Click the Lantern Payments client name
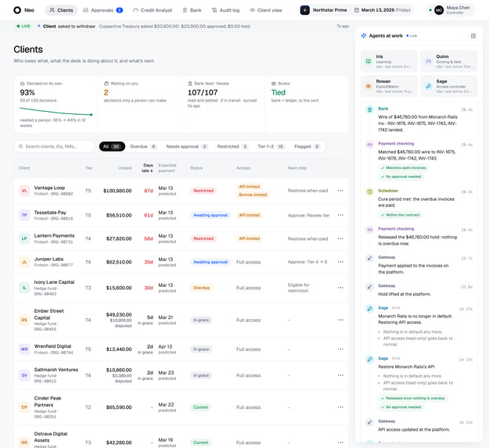 tap(54, 235)
